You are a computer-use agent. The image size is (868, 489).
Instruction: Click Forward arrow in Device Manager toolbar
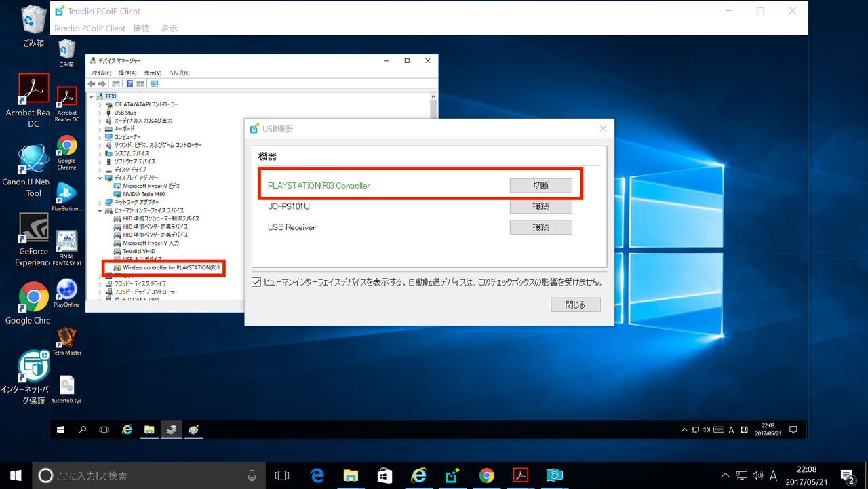(x=102, y=84)
